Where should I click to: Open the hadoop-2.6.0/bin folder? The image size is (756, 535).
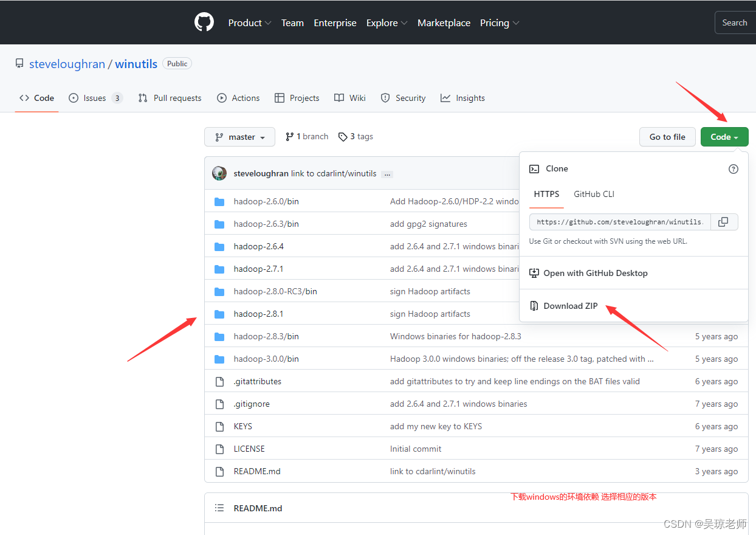(x=266, y=201)
